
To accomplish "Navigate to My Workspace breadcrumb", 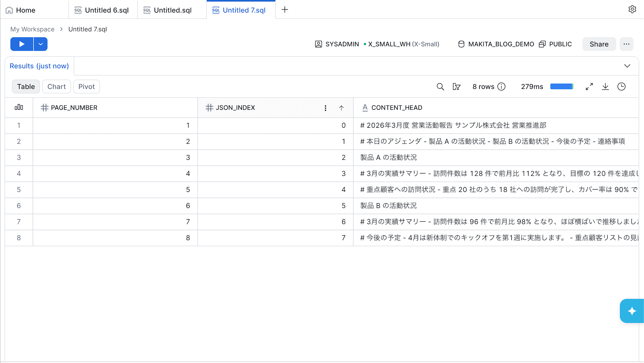I will tap(32, 29).
